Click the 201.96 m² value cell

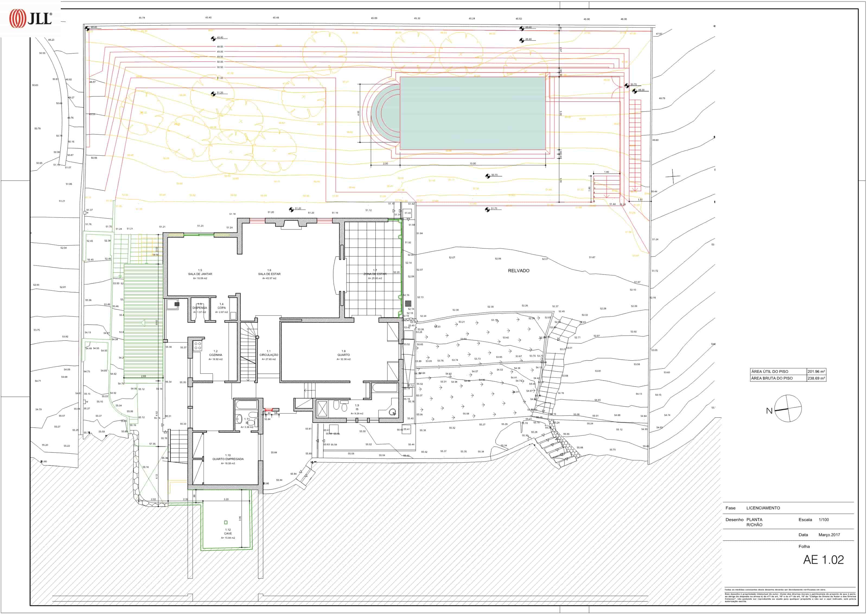[x=816, y=372]
